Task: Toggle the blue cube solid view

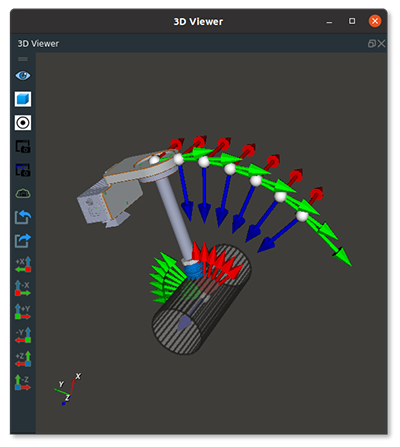Action: pos(23,99)
